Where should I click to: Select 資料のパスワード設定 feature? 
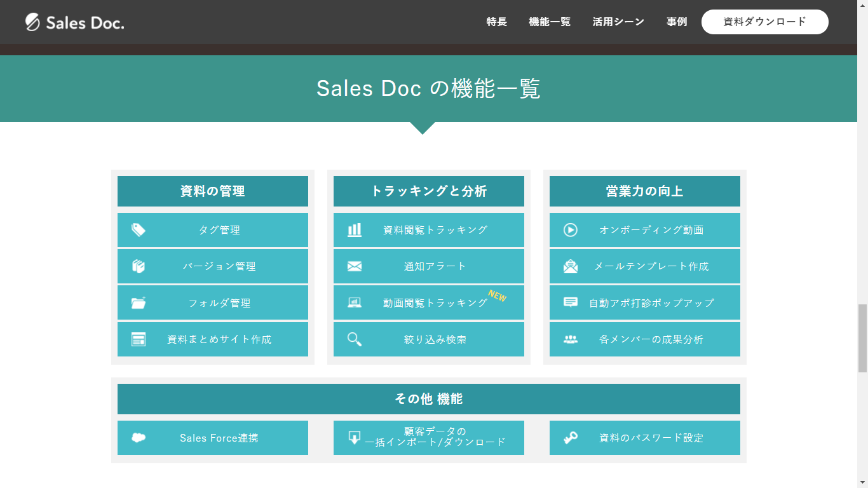pos(645,438)
